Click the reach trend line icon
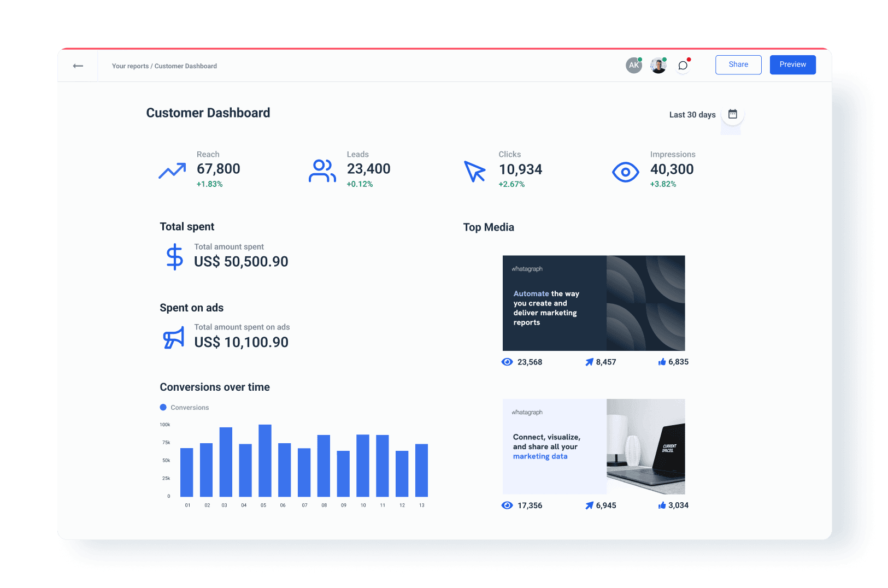 click(172, 170)
